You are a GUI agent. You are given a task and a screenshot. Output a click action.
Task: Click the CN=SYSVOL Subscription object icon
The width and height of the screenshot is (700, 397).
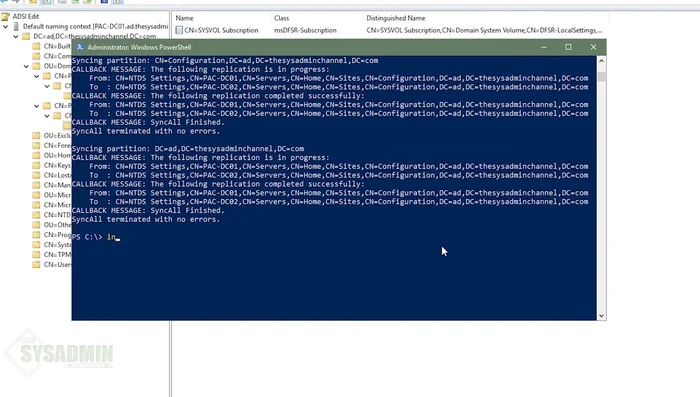pyautogui.click(x=179, y=30)
